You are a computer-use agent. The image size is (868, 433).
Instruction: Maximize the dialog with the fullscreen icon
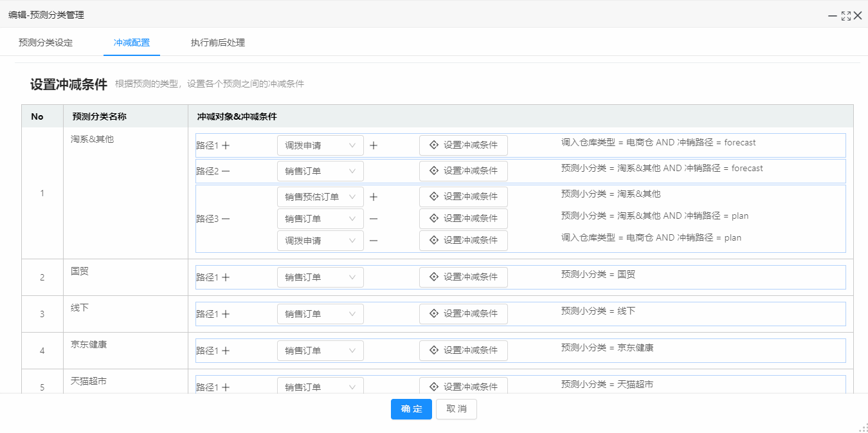[845, 15]
